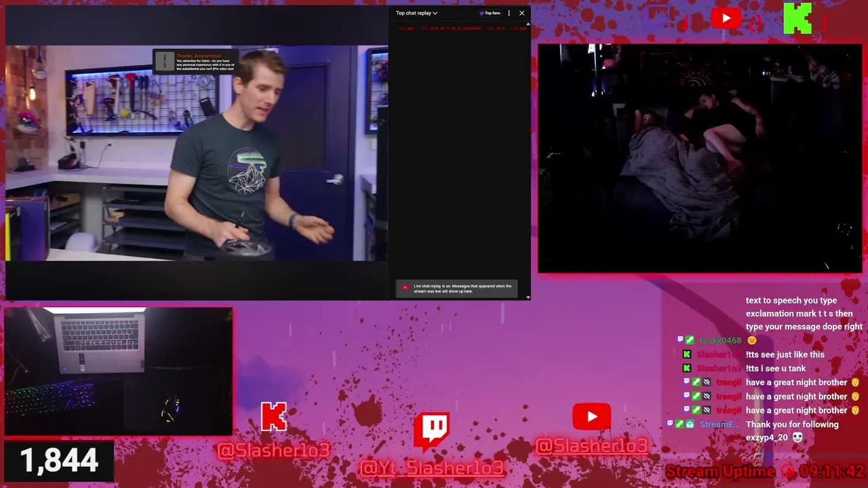This screenshot has width=868, height=488.
Task: Click the chat panel scroll-up arrow
Action: point(528,24)
